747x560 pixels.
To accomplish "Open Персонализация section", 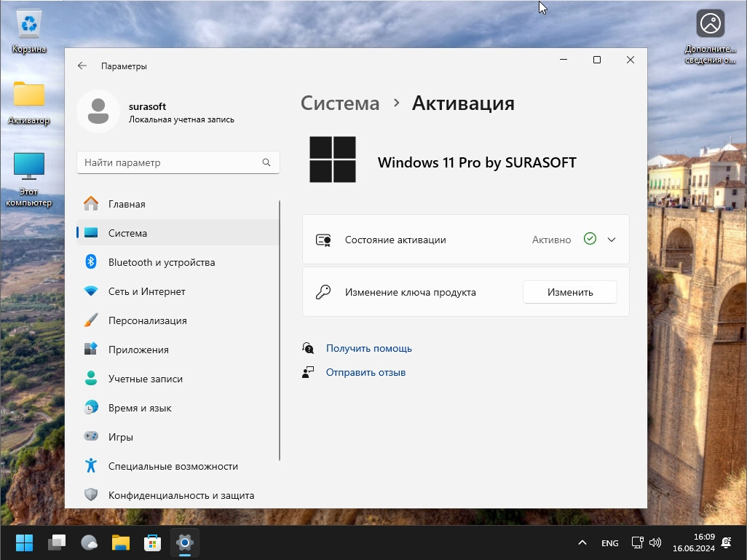I will point(147,320).
